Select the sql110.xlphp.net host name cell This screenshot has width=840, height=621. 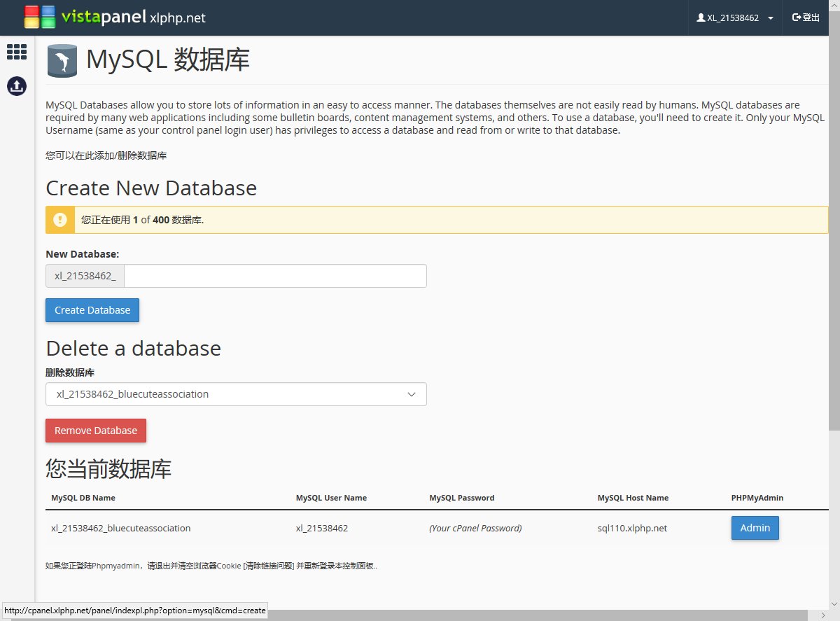tap(632, 528)
